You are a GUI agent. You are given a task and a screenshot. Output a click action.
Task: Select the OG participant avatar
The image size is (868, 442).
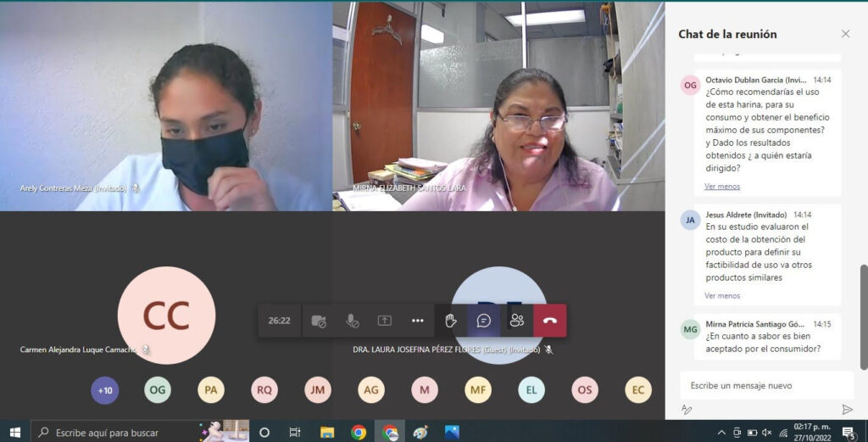point(158,390)
